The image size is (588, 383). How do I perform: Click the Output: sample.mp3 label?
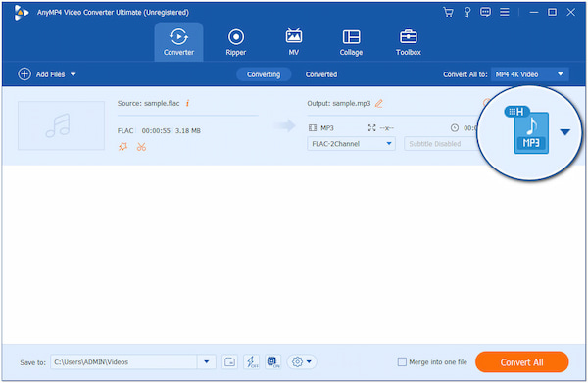339,104
